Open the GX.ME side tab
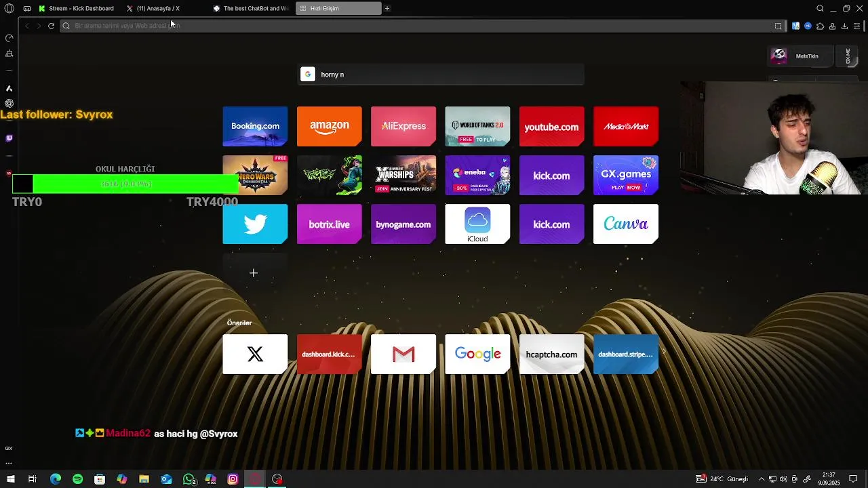Image resolution: width=868 pixels, height=488 pixels. (x=848, y=56)
